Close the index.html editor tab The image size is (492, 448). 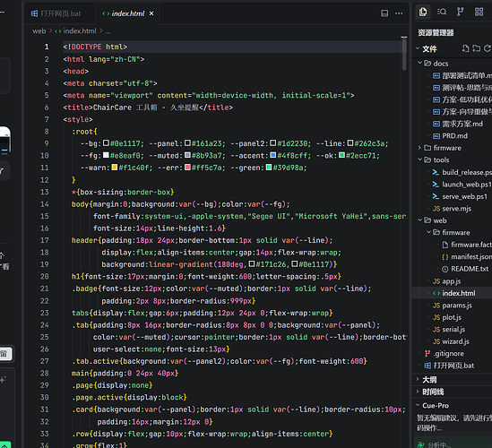pyautogui.click(x=151, y=13)
